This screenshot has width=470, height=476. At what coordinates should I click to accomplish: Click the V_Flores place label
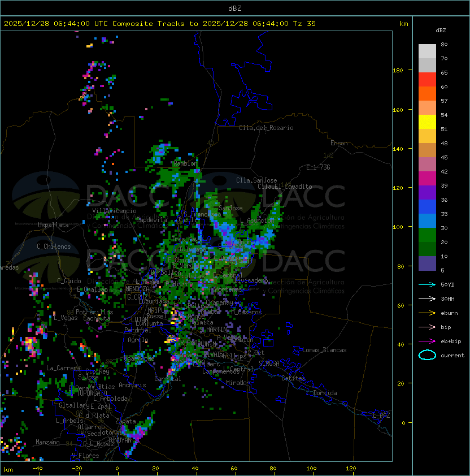(85, 456)
